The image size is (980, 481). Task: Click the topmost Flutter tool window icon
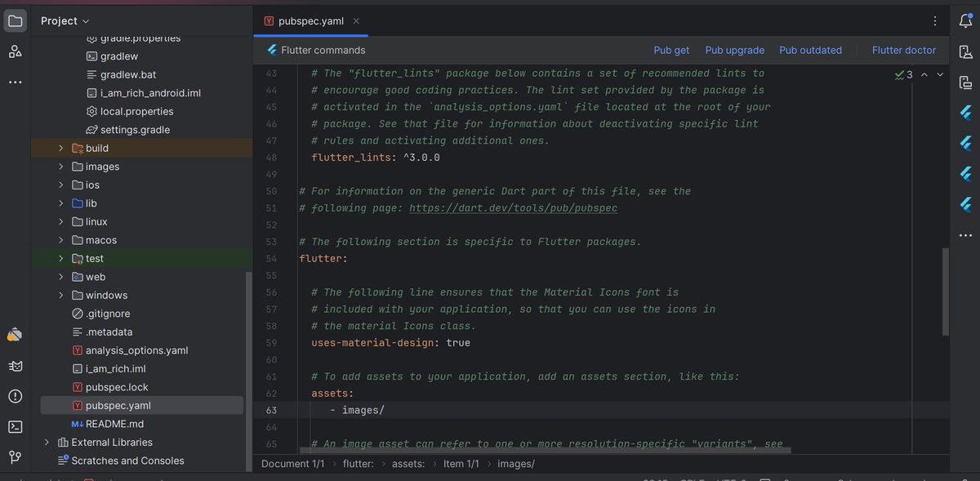coord(965,113)
